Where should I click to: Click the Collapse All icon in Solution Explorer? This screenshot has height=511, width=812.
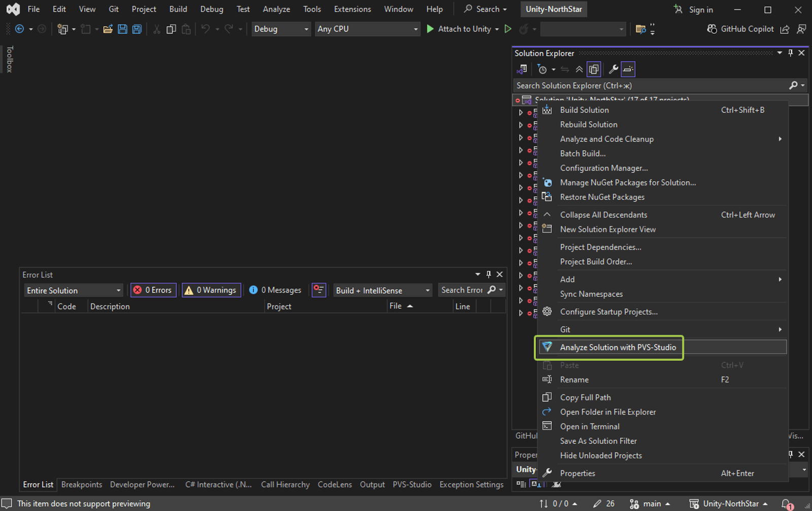coord(579,69)
